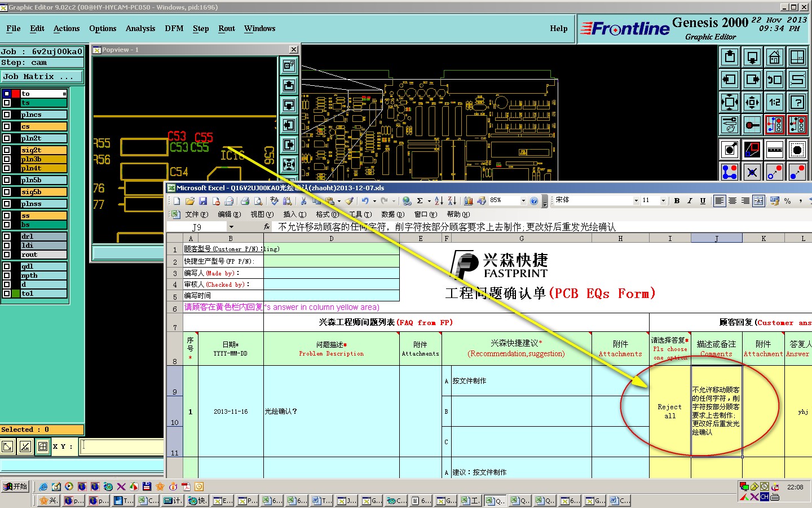
Task: Select the 'Reject all' cell in Excel
Action: tap(670, 411)
